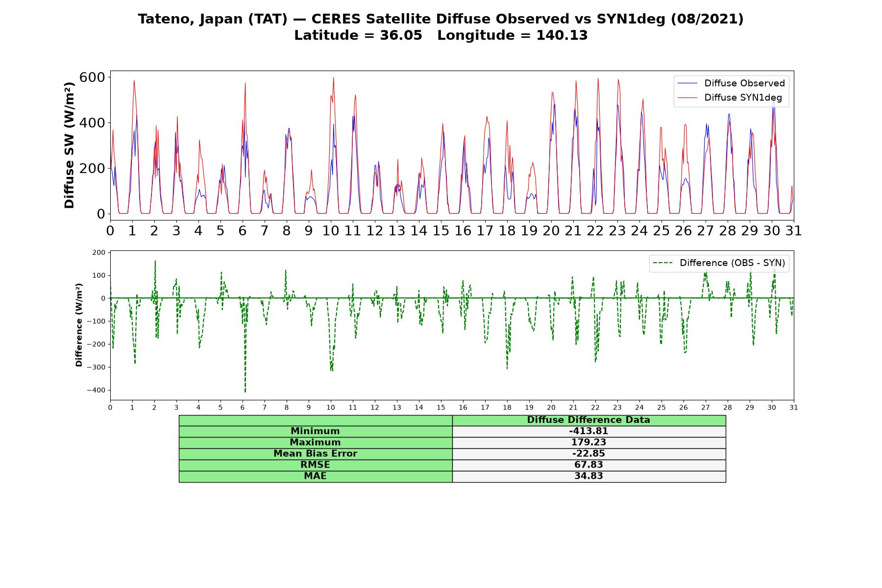Click day 18 tick on difference chart axis
Viewport: 882px width, 588px height.
click(507, 408)
